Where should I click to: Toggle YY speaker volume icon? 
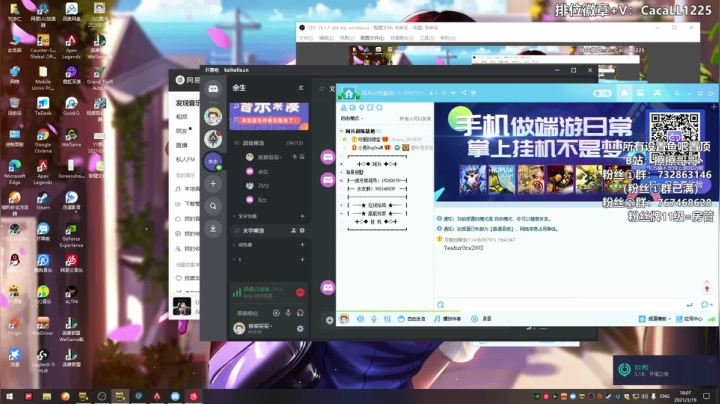pos(360,319)
